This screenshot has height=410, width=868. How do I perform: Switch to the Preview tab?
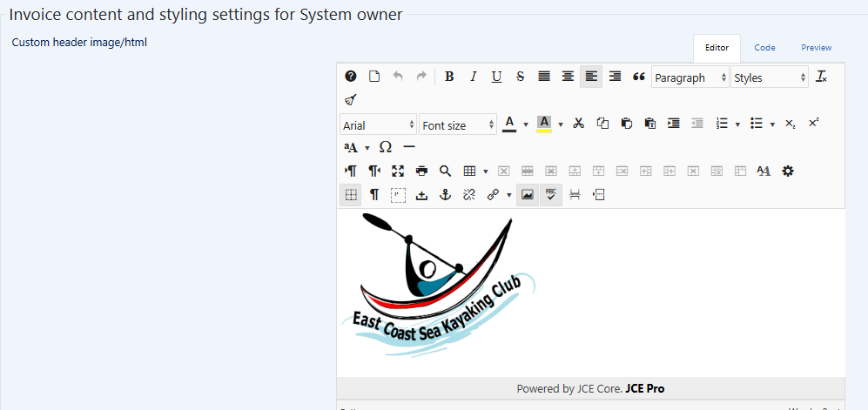(816, 48)
